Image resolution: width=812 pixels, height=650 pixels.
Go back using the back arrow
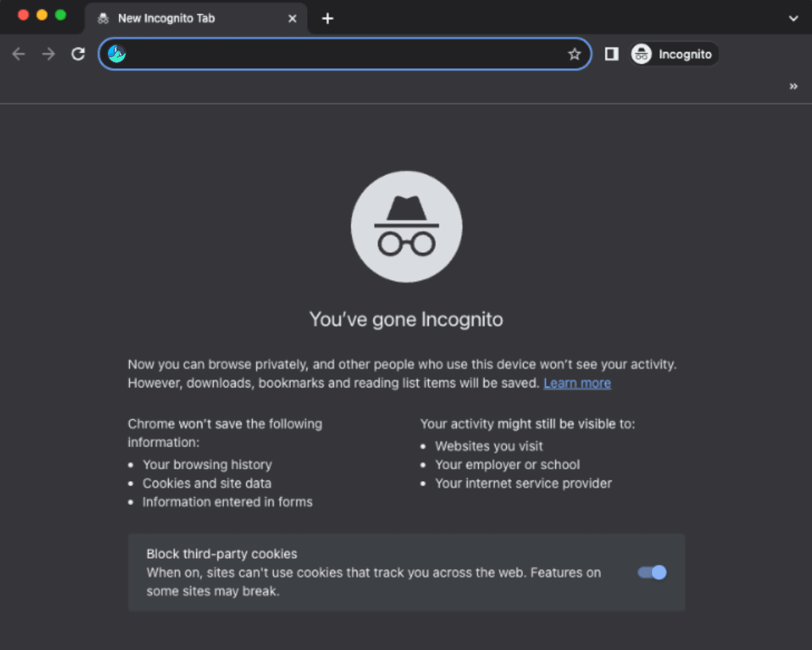(18, 54)
